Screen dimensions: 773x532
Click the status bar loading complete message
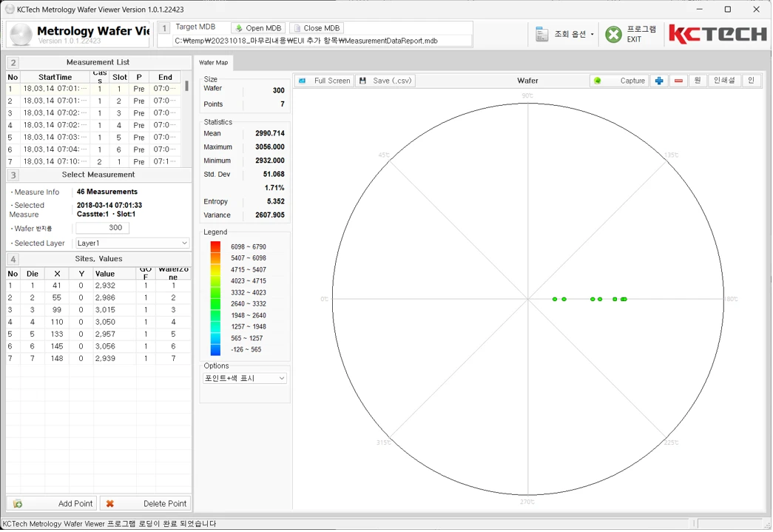109,524
